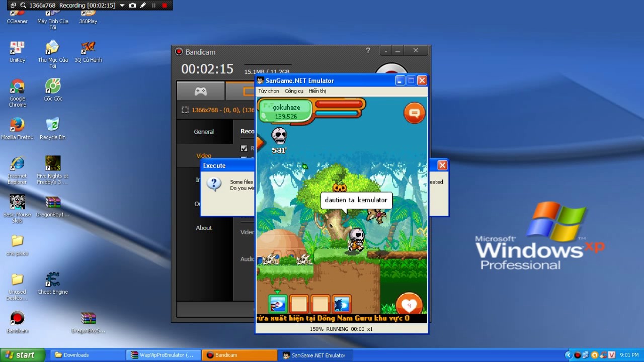
Task: Click the gokuhaze player name panel
Action: point(285,111)
